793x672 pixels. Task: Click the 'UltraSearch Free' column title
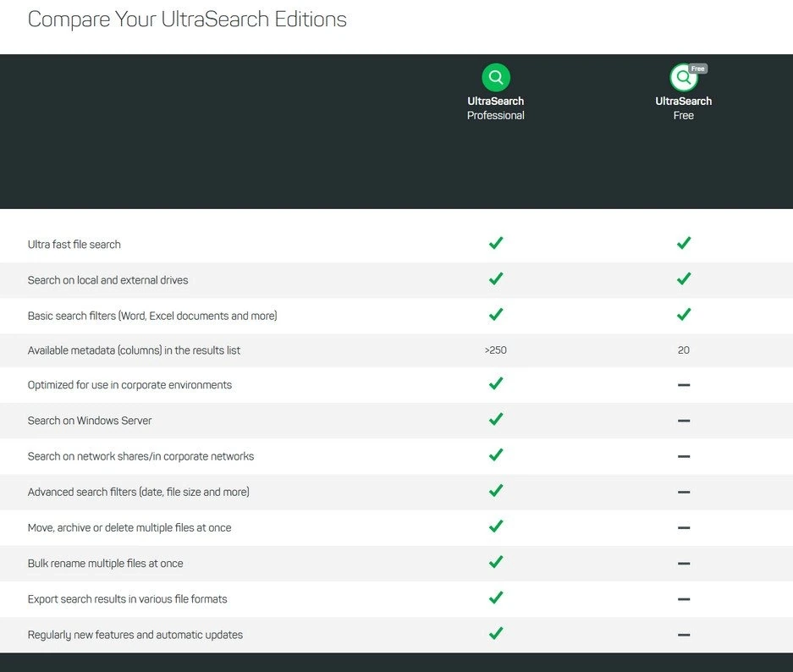pos(684,108)
